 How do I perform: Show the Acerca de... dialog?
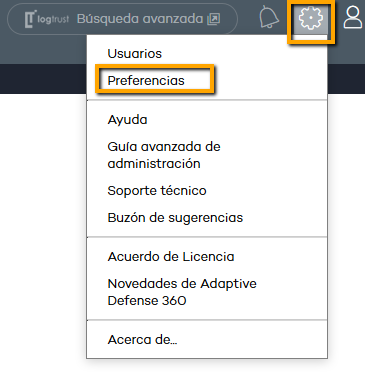point(142,340)
